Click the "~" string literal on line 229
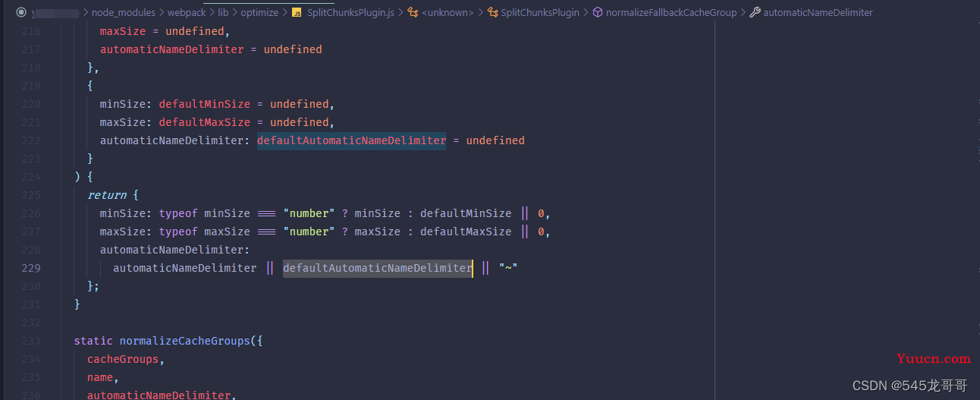 pos(508,268)
